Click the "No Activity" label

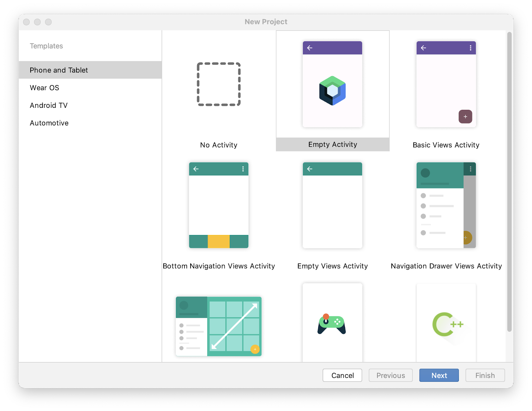[219, 145]
